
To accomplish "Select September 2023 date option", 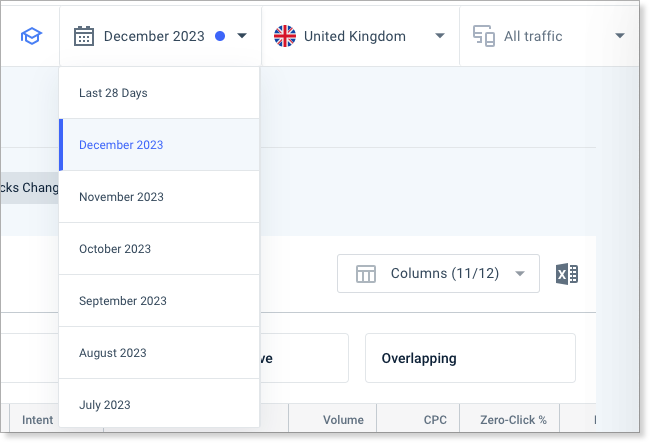I will pos(159,301).
